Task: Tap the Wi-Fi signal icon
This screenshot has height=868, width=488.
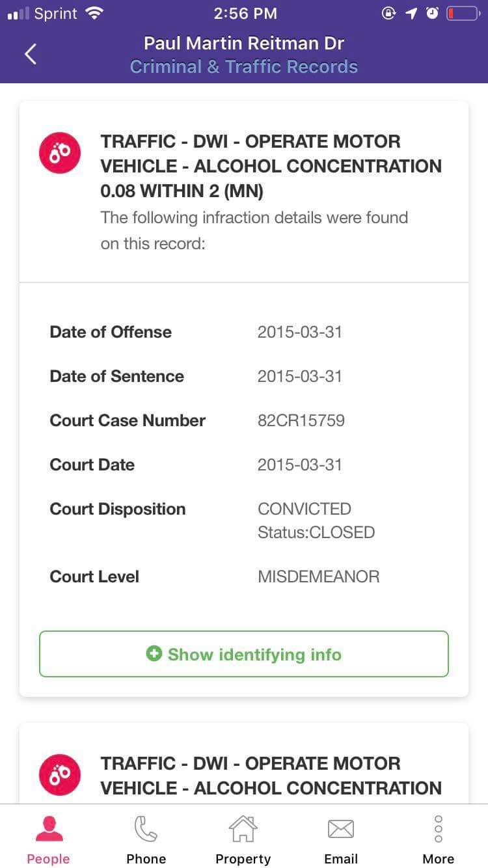Action: pyautogui.click(x=95, y=13)
